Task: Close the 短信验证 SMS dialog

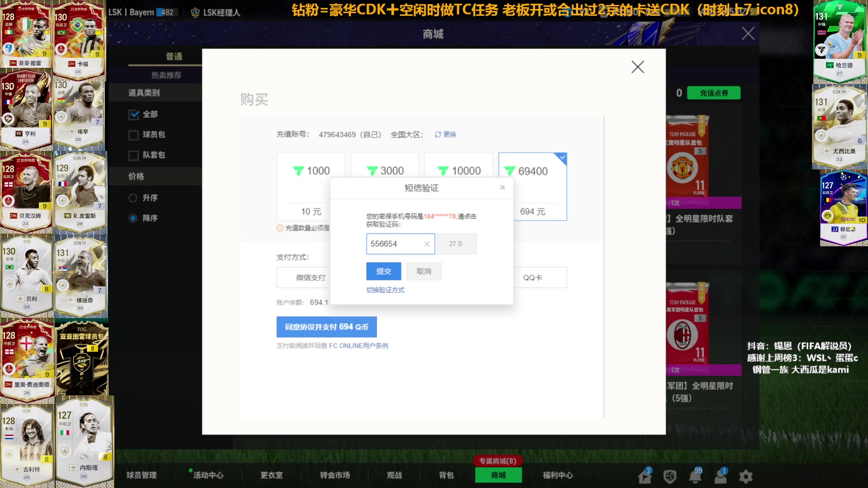Action: click(x=502, y=188)
